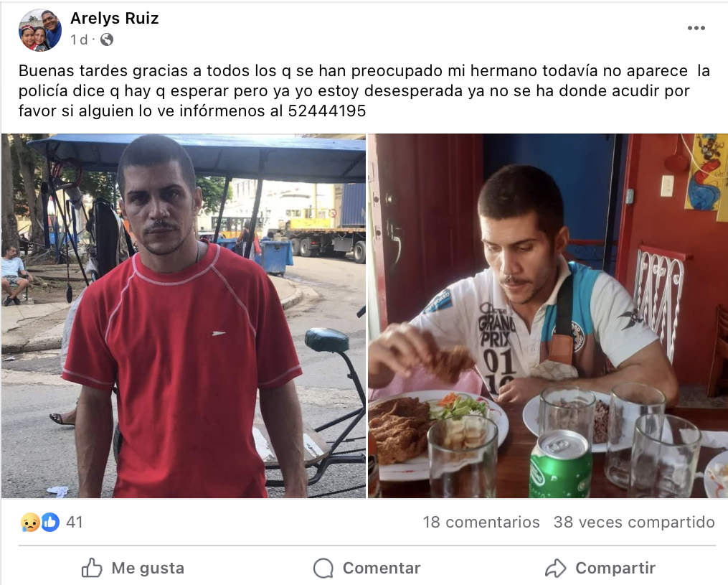728x585 pixels.
Task: Open photo of man eating at table
Action: 548,316
